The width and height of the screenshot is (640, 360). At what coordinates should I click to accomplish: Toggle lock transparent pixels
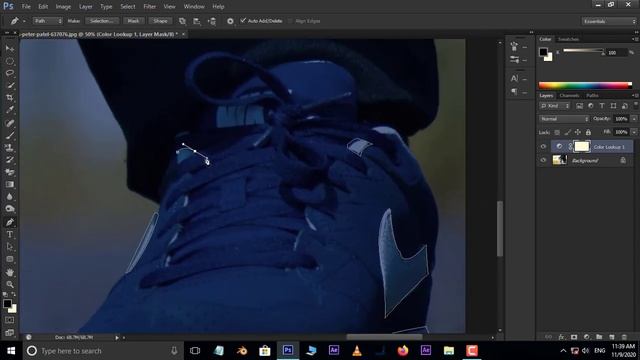tap(557, 132)
